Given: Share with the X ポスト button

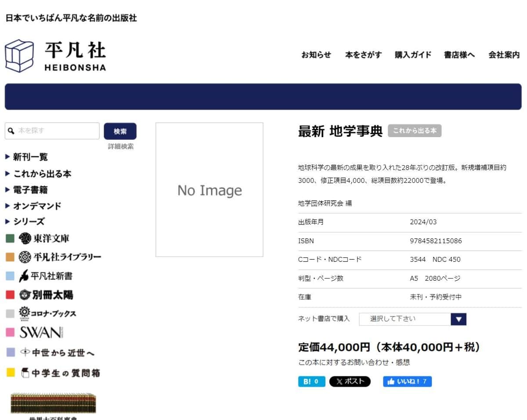Looking at the screenshot, I should point(350,381).
